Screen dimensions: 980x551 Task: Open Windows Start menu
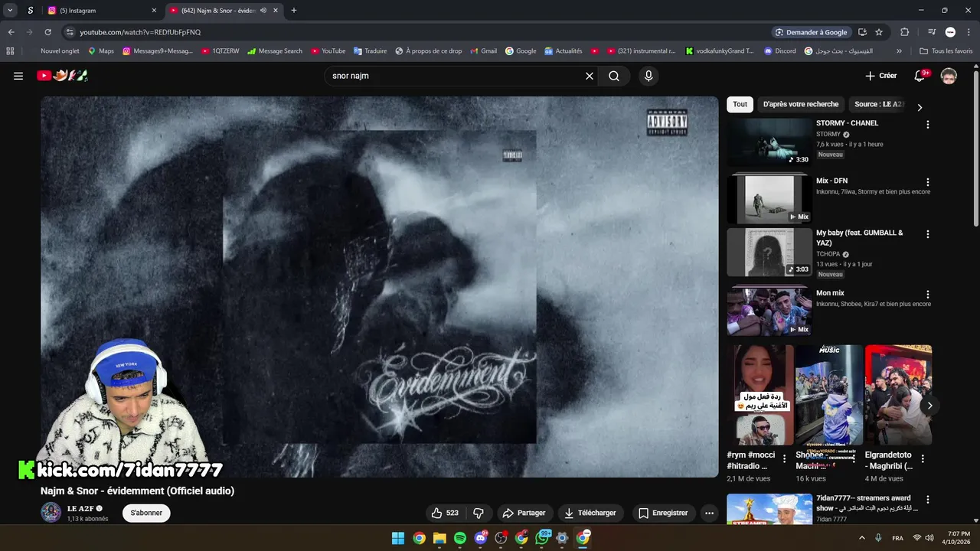398,538
